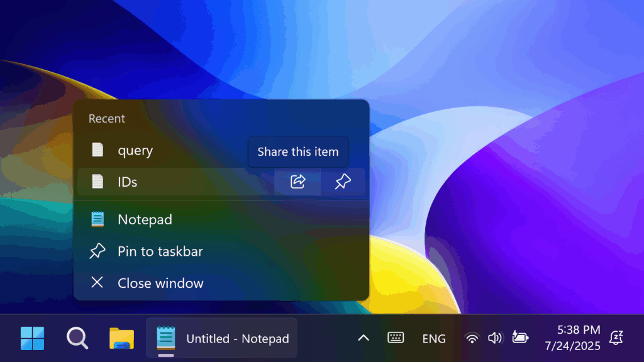Switch to the Untitled - Notepad taskbar button
Screen dimensions: 644x362
coord(221,338)
